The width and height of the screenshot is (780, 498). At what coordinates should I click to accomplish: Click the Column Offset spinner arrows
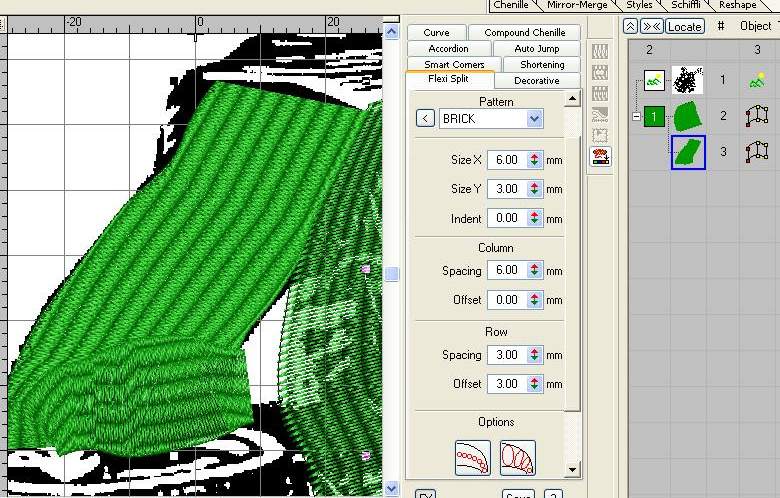click(535, 300)
